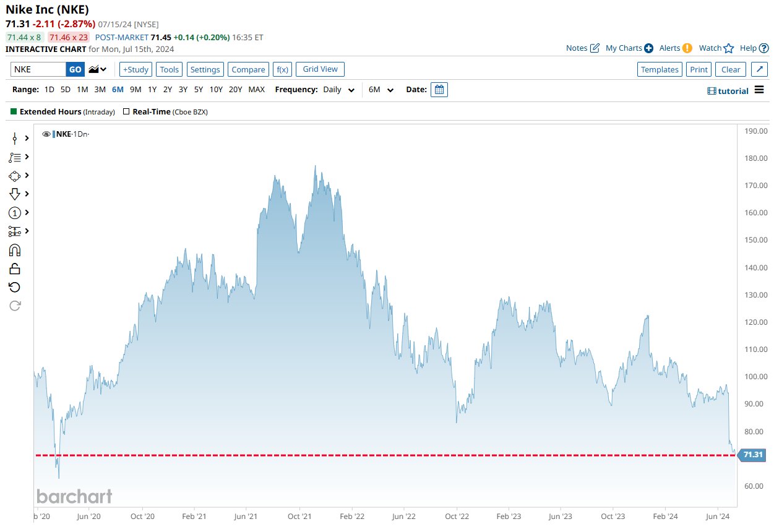Select the 10Y range
Viewport: 774px width, 532px height.
[216, 90]
